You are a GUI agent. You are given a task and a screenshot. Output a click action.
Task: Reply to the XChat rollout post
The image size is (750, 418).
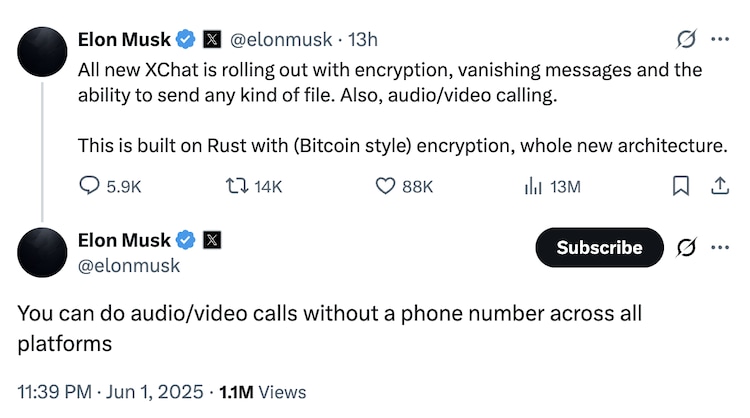coord(90,186)
